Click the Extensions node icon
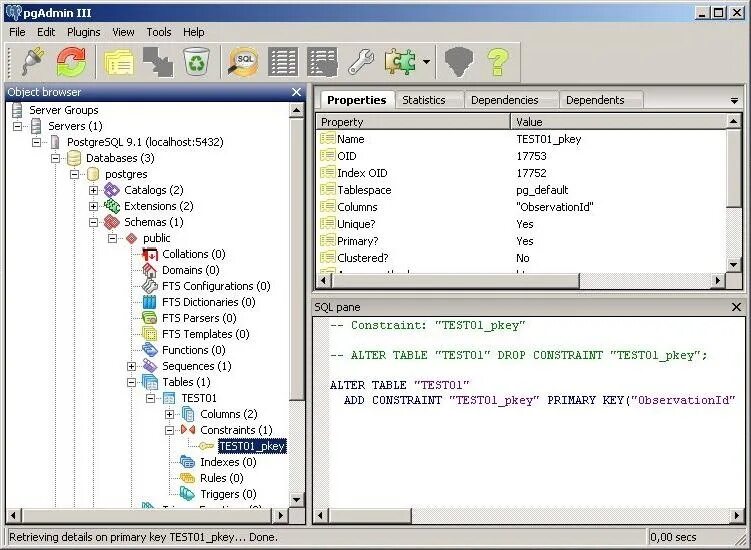Image resolution: width=751 pixels, height=550 pixels. pos(112,206)
